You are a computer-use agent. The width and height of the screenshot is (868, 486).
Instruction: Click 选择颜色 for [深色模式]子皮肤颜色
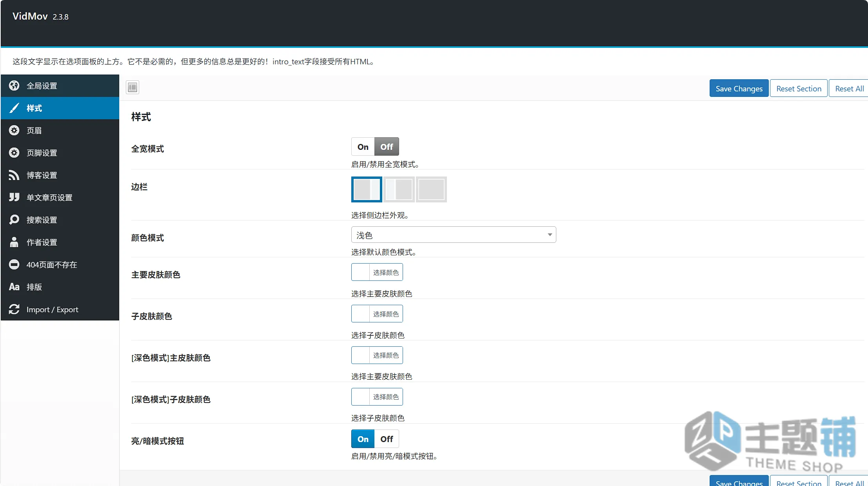pyautogui.click(x=386, y=397)
